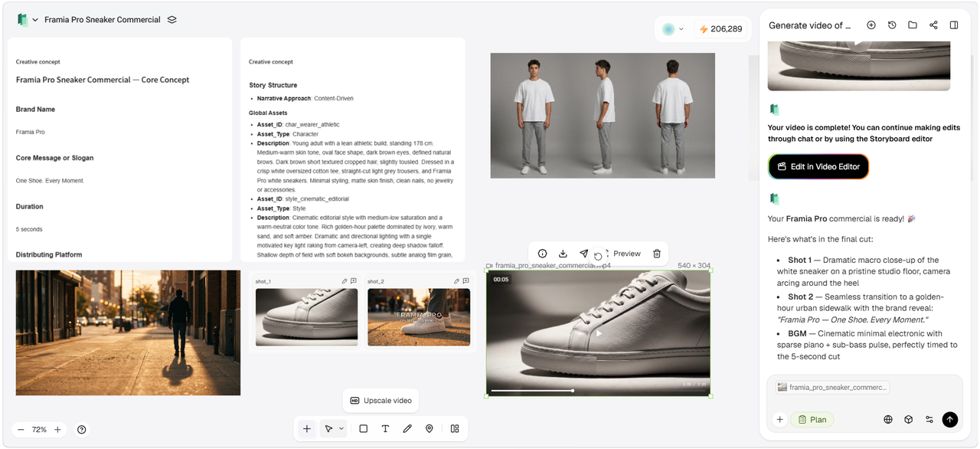Open chat settings sliders icon

(929, 419)
